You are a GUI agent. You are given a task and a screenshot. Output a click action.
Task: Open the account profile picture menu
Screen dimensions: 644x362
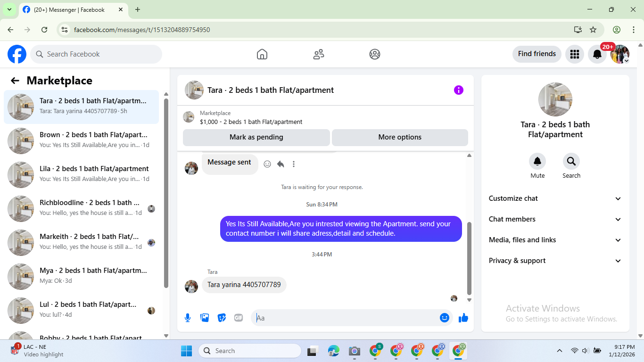pos(619,54)
